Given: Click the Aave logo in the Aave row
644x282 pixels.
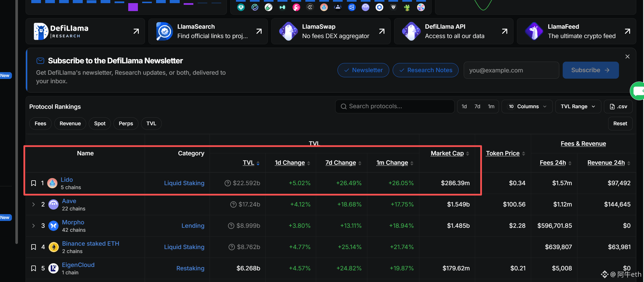Looking at the screenshot, I should tap(53, 204).
